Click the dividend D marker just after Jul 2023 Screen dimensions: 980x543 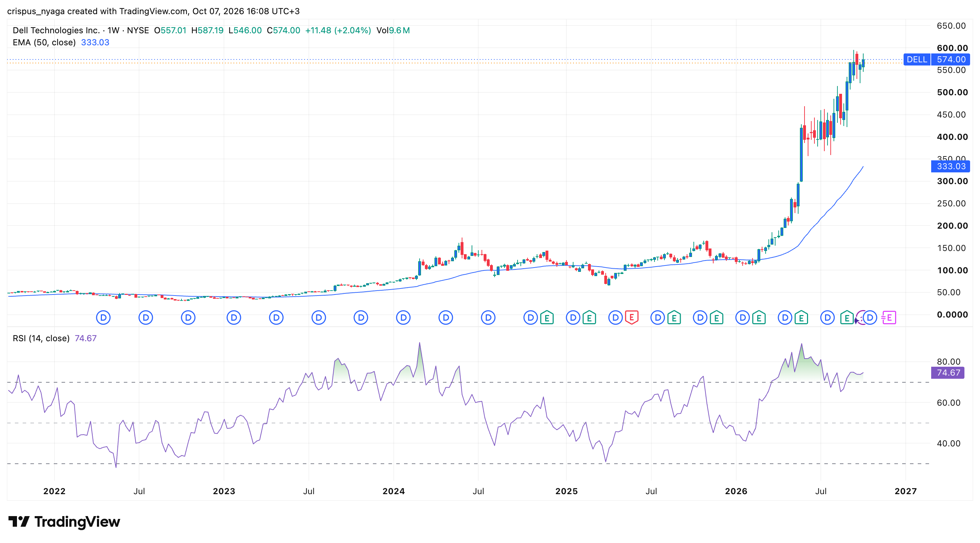click(319, 318)
